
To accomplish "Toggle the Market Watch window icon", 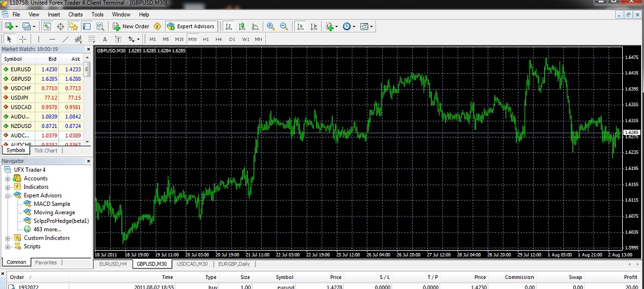I will pyautogui.click(x=47, y=27).
